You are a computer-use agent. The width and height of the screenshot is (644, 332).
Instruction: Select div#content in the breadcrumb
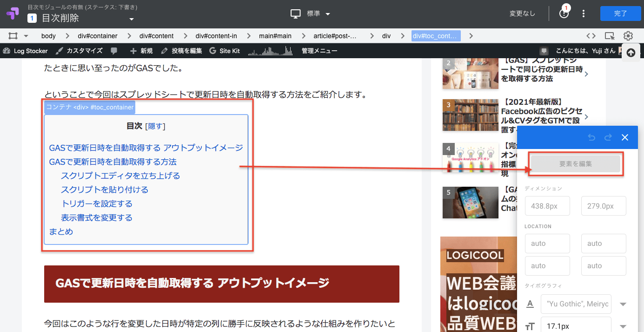coord(157,36)
